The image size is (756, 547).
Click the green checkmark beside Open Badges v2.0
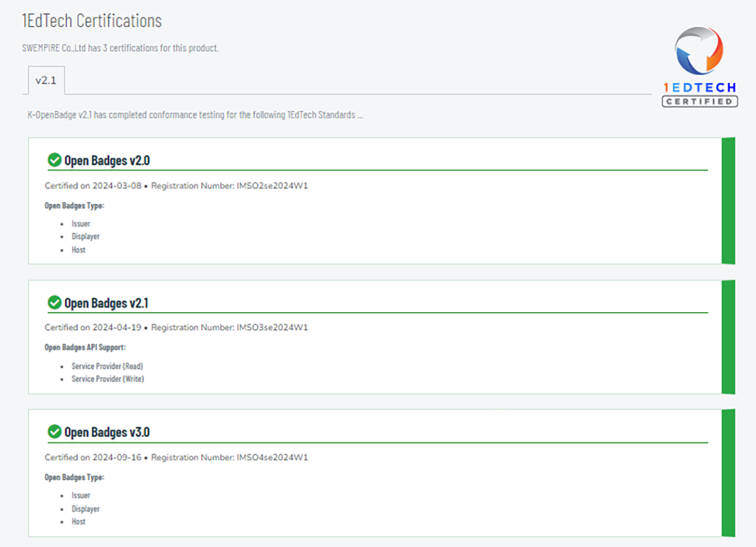tap(55, 161)
